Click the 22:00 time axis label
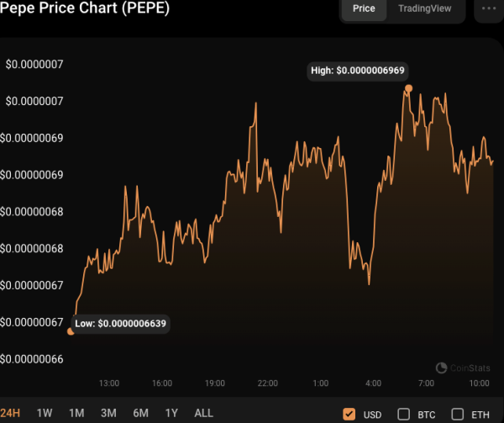This screenshot has width=504, height=423. [x=267, y=383]
